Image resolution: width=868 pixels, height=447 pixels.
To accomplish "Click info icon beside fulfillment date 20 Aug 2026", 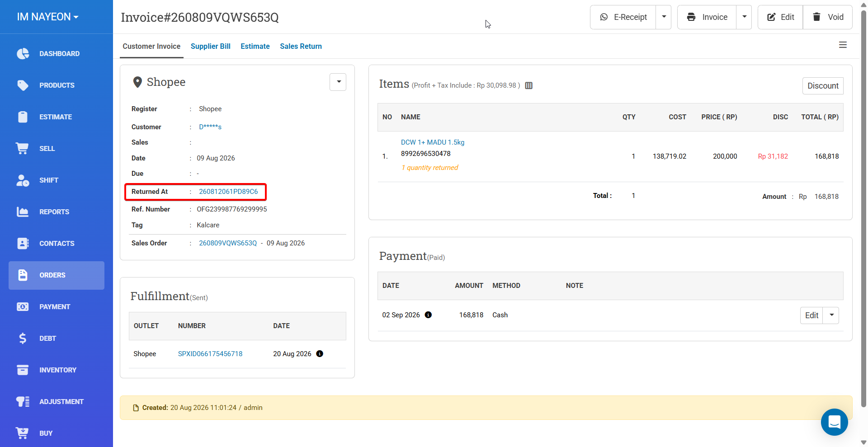I will point(320,354).
